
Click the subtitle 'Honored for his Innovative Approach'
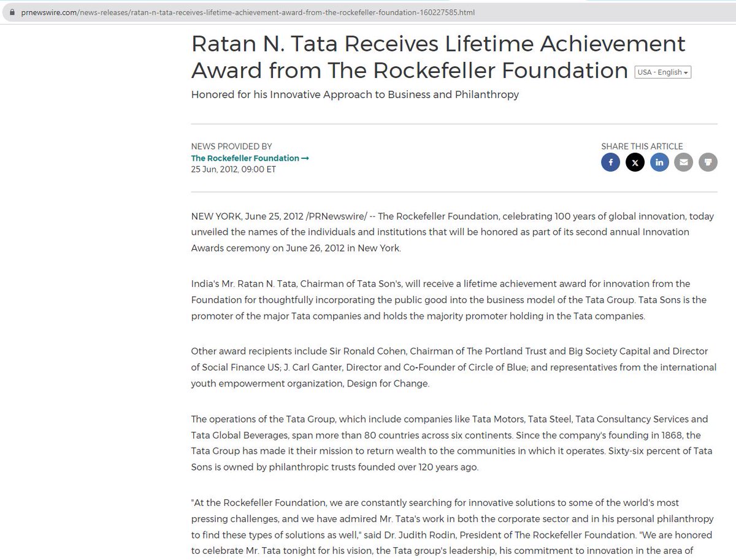[x=355, y=94]
